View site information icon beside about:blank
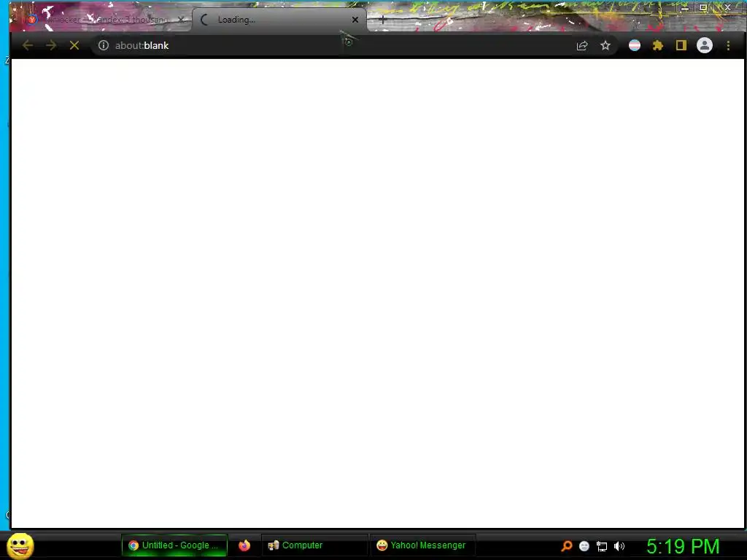Viewport: 747px width, 560px height. click(104, 45)
